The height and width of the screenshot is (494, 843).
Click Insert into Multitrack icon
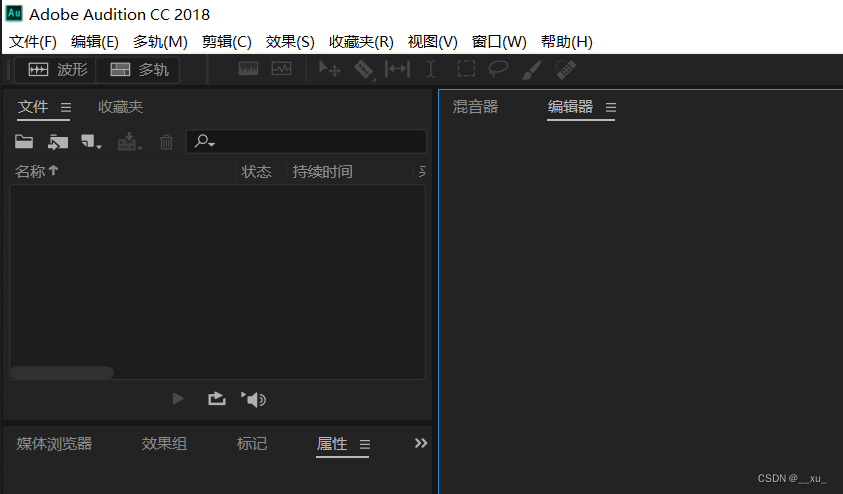(130, 142)
